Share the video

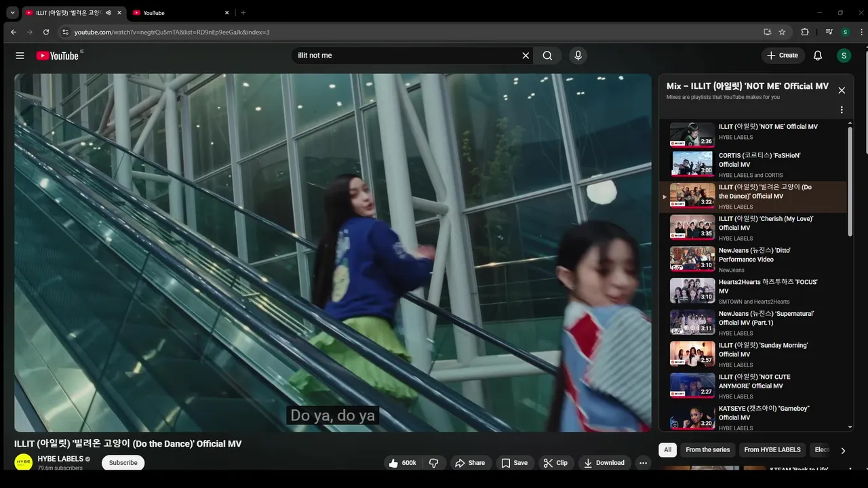470,463
